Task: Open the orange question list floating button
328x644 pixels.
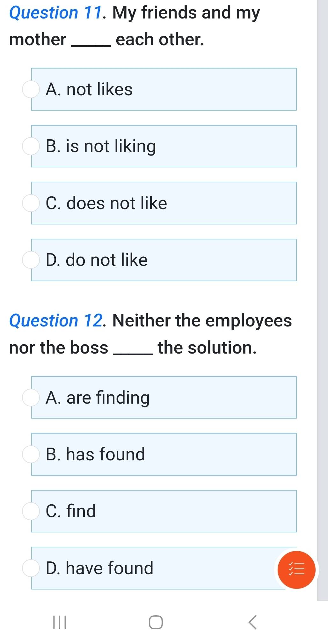Action: point(296,569)
